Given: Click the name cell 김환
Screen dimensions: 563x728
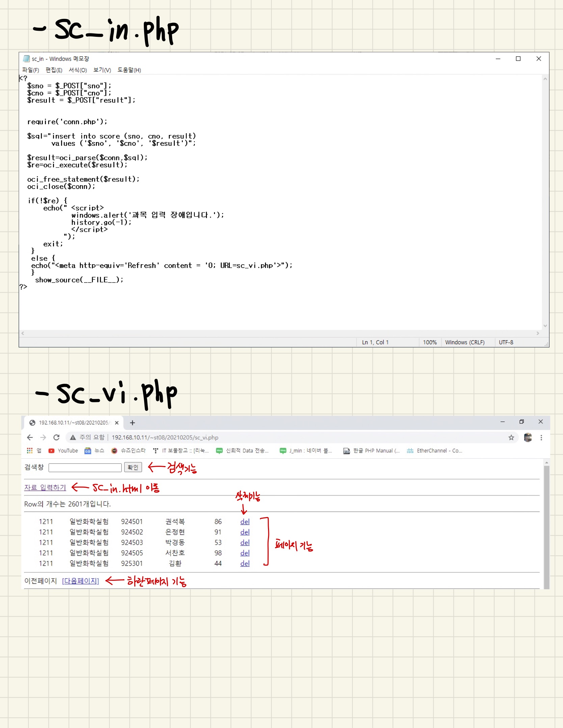Looking at the screenshot, I should pyautogui.click(x=175, y=563).
